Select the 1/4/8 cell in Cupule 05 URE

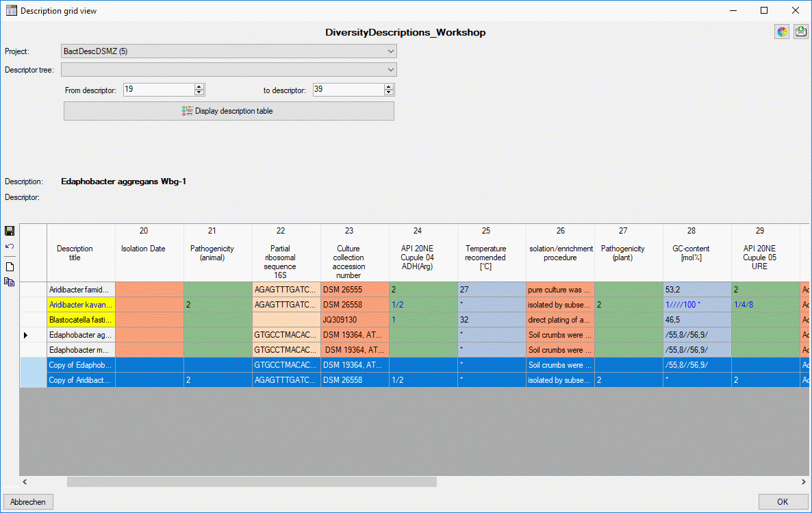pyautogui.click(x=765, y=305)
